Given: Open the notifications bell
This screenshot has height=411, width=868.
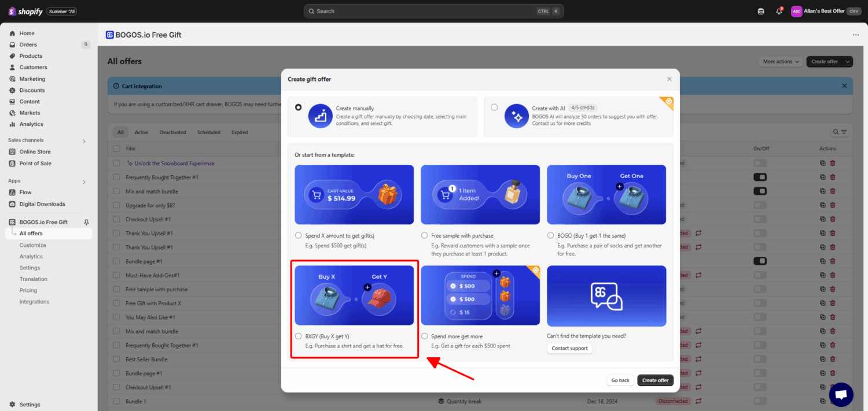Looking at the screenshot, I should click(779, 11).
